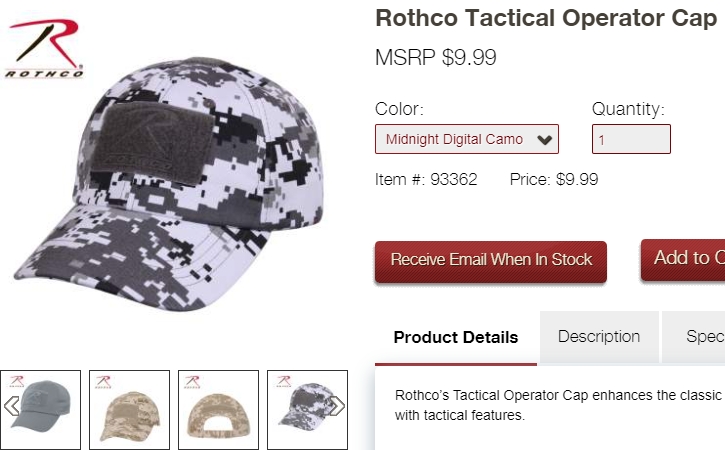The height and width of the screenshot is (450, 725).
Task: Click Receive Email When In Stock button
Action: tap(491, 260)
